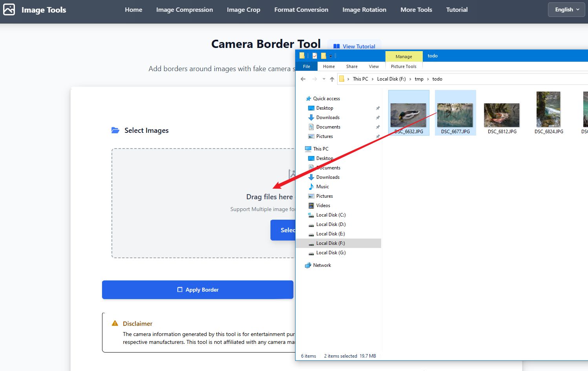Switch to Explorer's Home ribbon tab
This screenshot has width=588, height=371.
pos(329,66)
